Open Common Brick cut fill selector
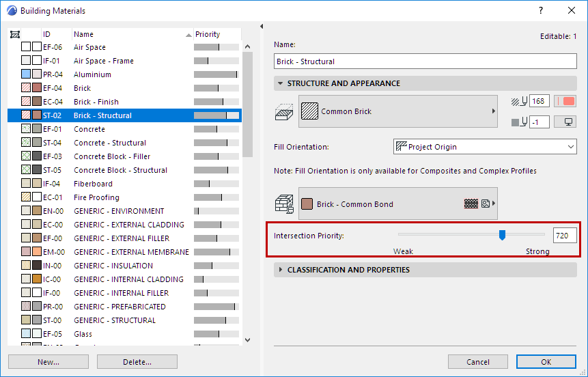588x377 pixels. click(398, 111)
